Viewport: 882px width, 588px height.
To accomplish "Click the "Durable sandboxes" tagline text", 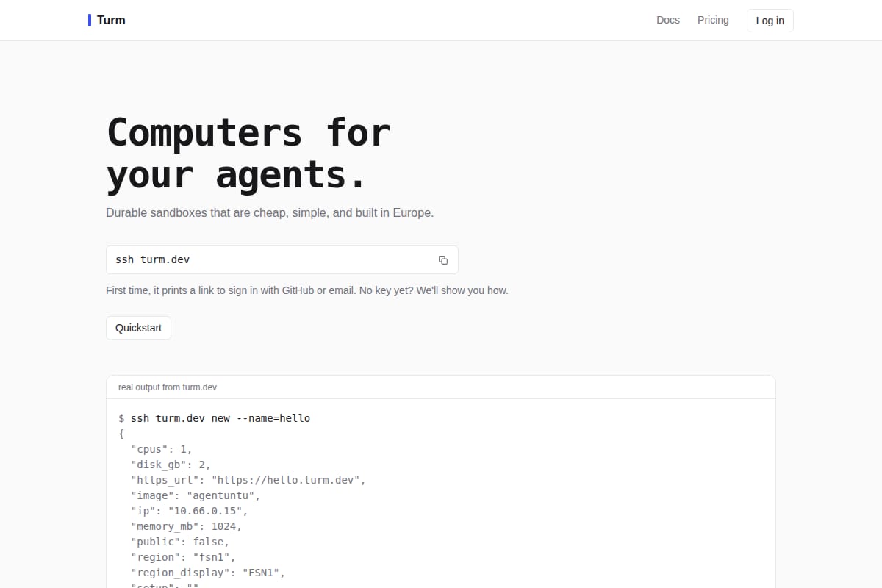I will coord(270,213).
